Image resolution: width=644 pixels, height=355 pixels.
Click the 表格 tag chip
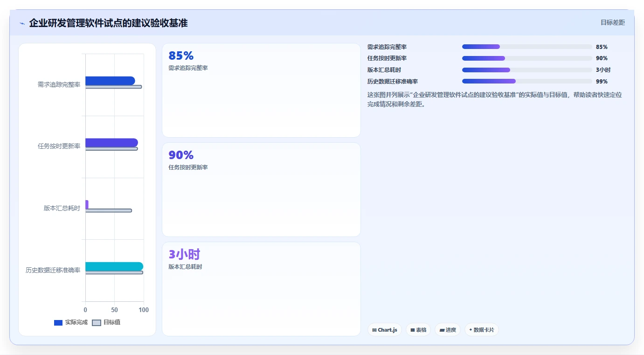click(418, 330)
